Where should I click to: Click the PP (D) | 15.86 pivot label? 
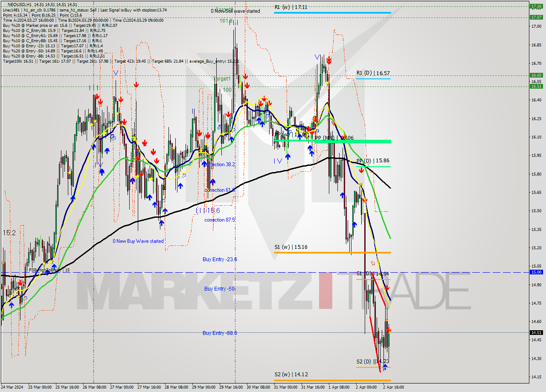[373, 161]
